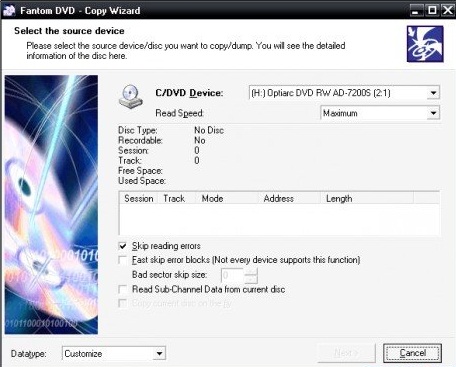The height and width of the screenshot is (367, 456).
Task: Uncheck Skip reading errors
Action: (x=123, y=246)
